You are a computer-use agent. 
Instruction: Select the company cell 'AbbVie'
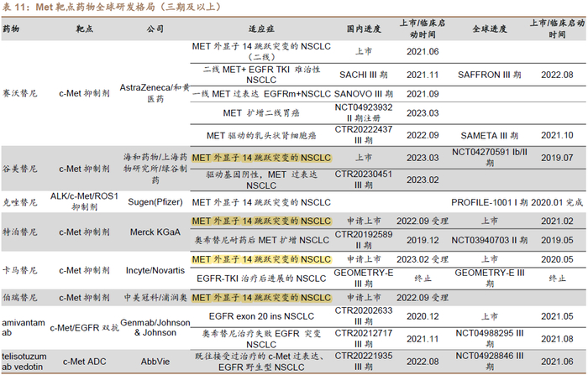(x=155, y=362)
